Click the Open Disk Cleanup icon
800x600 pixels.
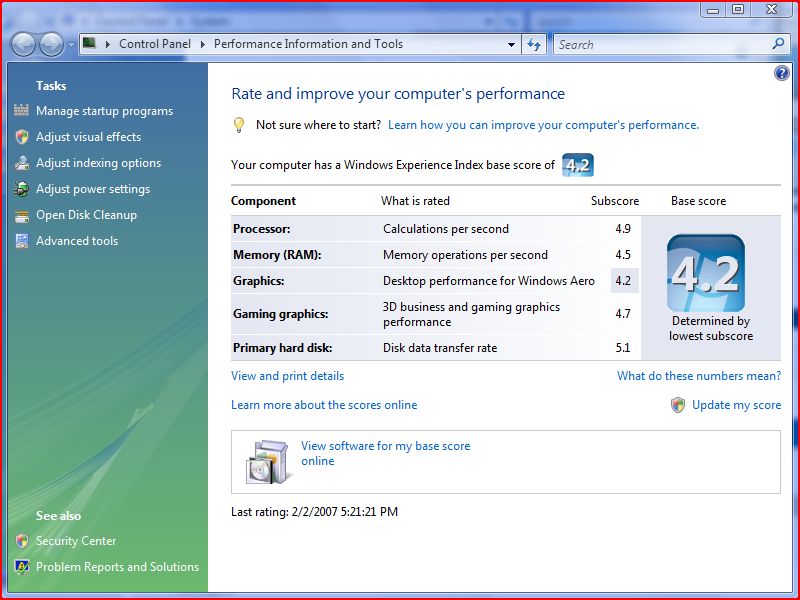click(x=21, y=215)
